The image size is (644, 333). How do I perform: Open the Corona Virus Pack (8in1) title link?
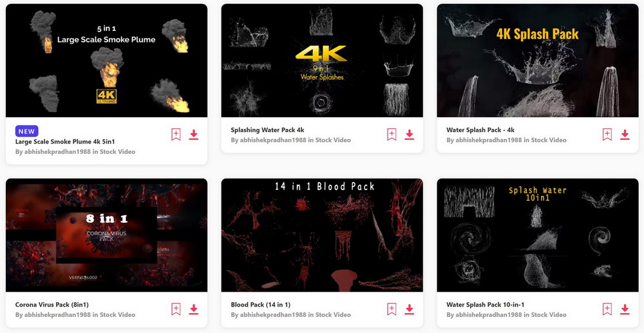pyautogui.click(x=52, y=305)
